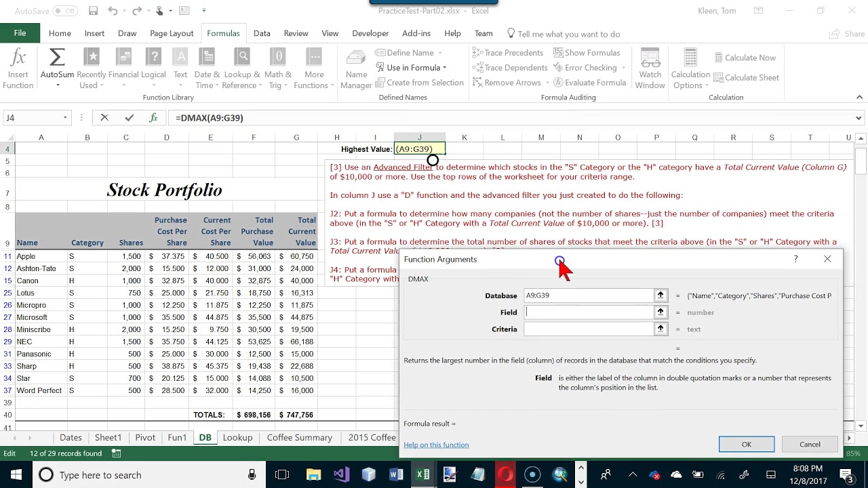Click the Database input box
Image resolution: width=868 pixels, height=488 pixels.
[x=589, y=296]
